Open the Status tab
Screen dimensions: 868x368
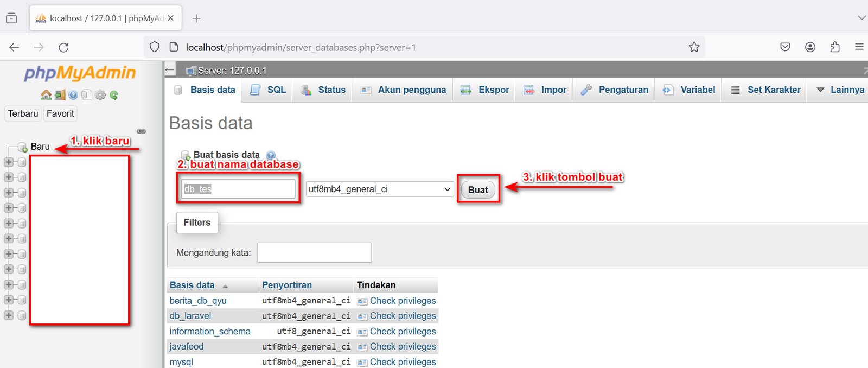point(323,90)
